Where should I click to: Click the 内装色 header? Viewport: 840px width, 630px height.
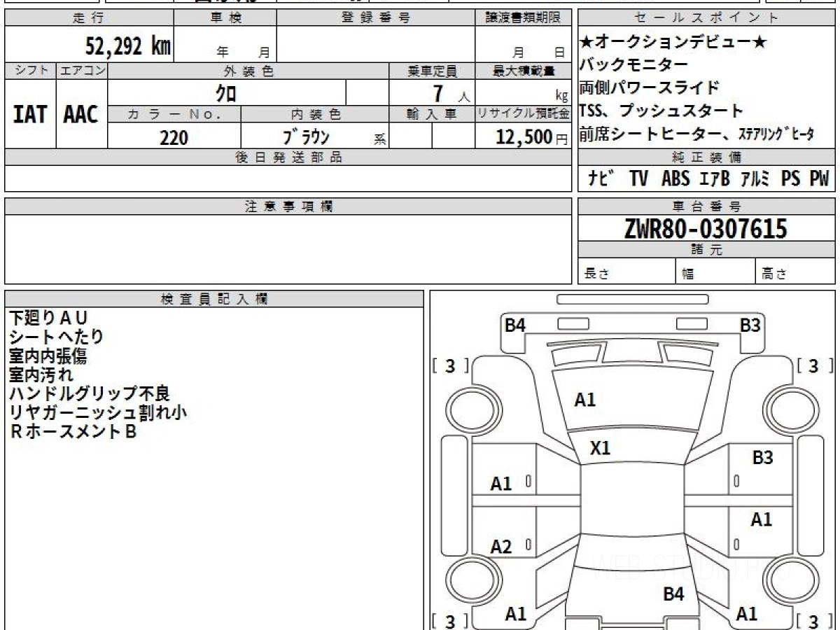coord(315,114)
